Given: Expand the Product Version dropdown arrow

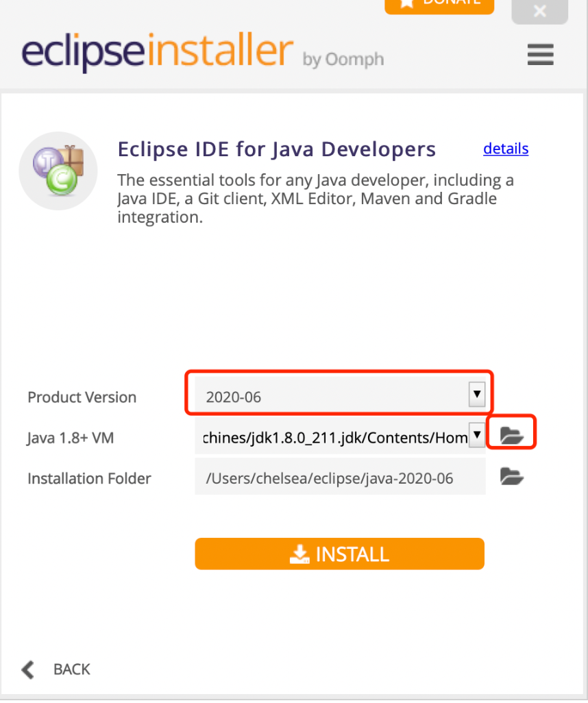Looking at the screenshot, I should click(477, 395).
